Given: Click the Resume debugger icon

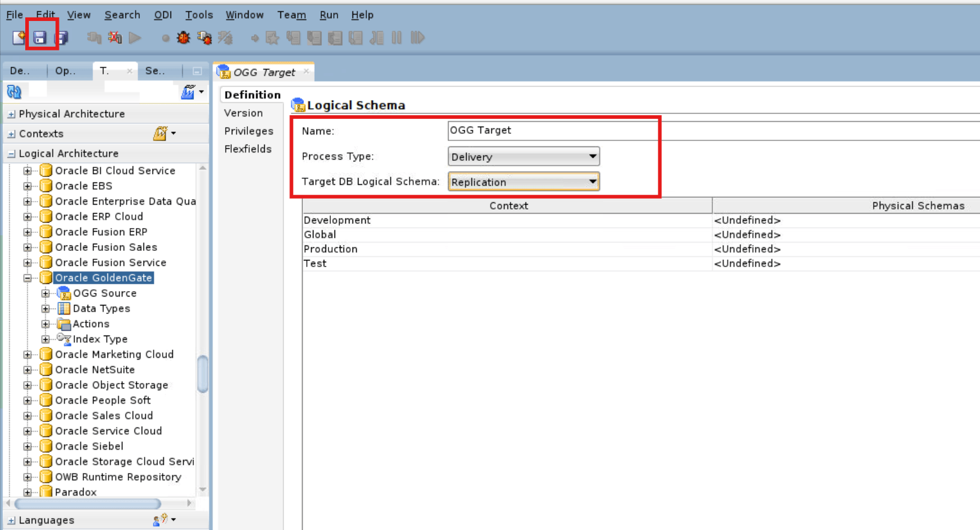Looking at the screenshot, I should click(417, 38).
